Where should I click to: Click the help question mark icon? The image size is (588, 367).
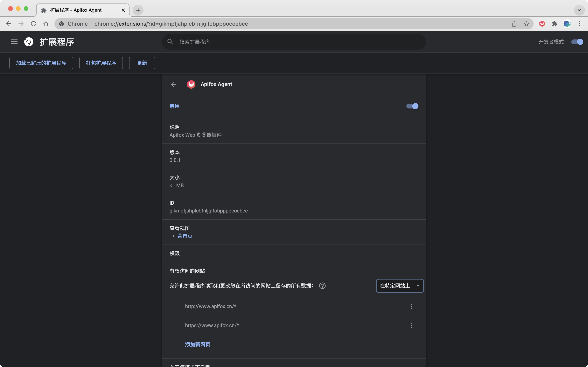[x=322, y=286]
